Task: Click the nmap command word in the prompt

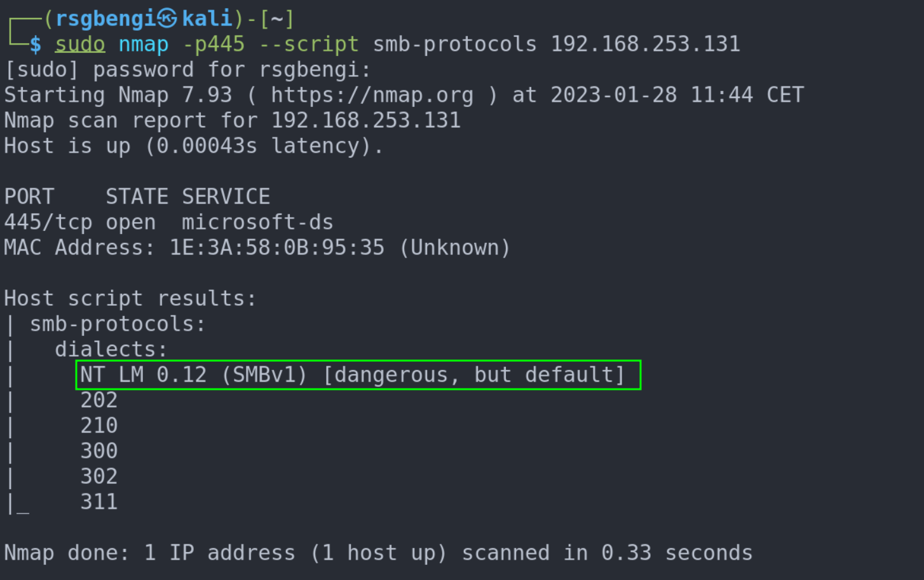Action: point(144,44)
